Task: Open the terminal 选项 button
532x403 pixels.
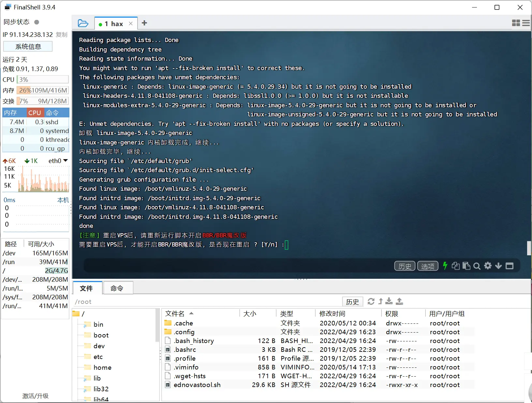Action: click(x=428, y=266)
